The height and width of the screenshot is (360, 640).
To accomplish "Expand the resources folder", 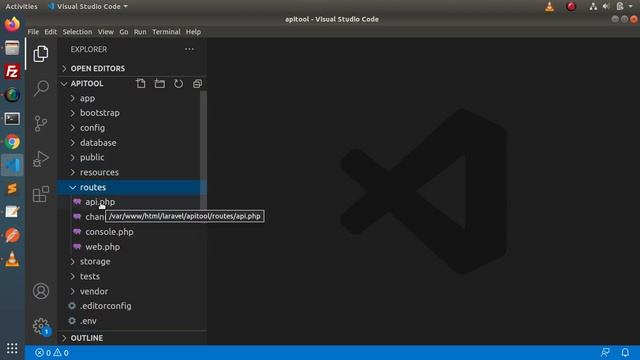I will pyautogui.click(x=132, y=172).
